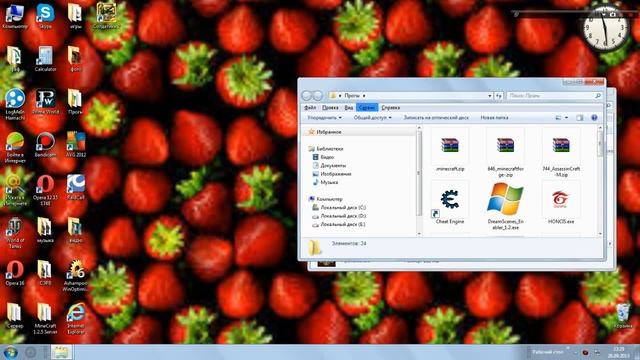
Task: Open the MineCraft 1.2.5 Server folder
Action: point(45,319)
